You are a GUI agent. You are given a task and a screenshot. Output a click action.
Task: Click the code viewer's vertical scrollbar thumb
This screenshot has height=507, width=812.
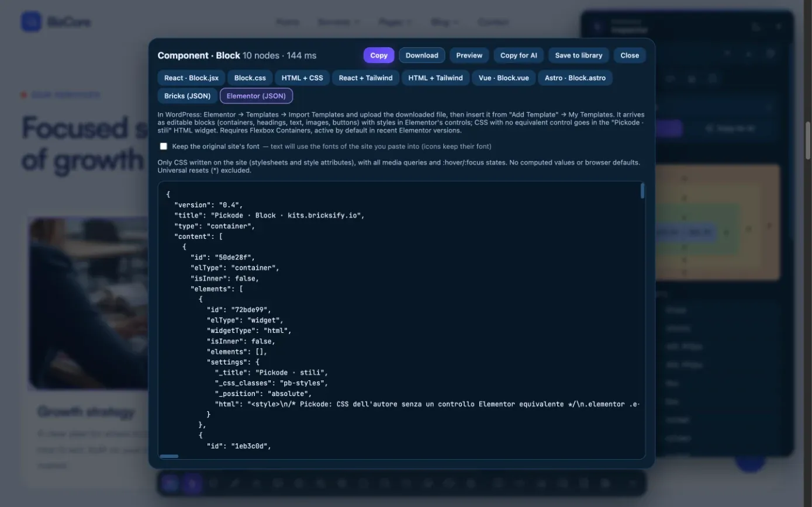pos(642,191)
